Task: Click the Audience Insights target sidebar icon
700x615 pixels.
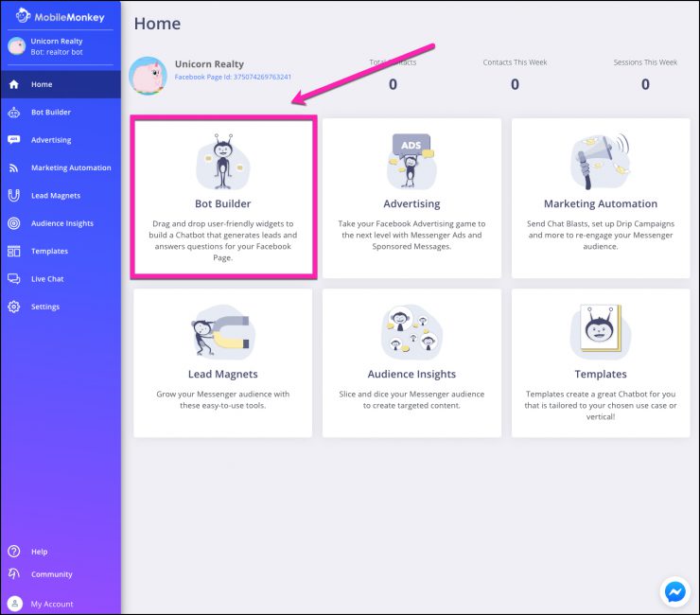Action: (x=14, y=223)
